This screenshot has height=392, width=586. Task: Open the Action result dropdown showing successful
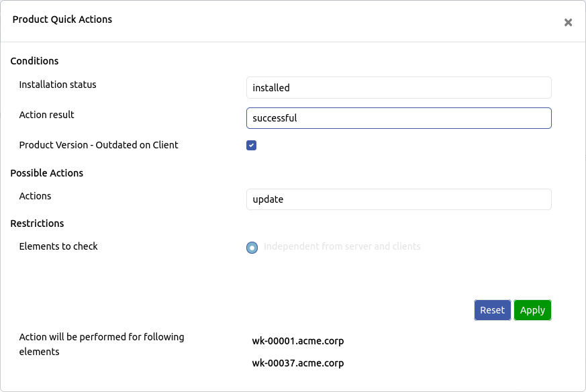pos(399,118)
